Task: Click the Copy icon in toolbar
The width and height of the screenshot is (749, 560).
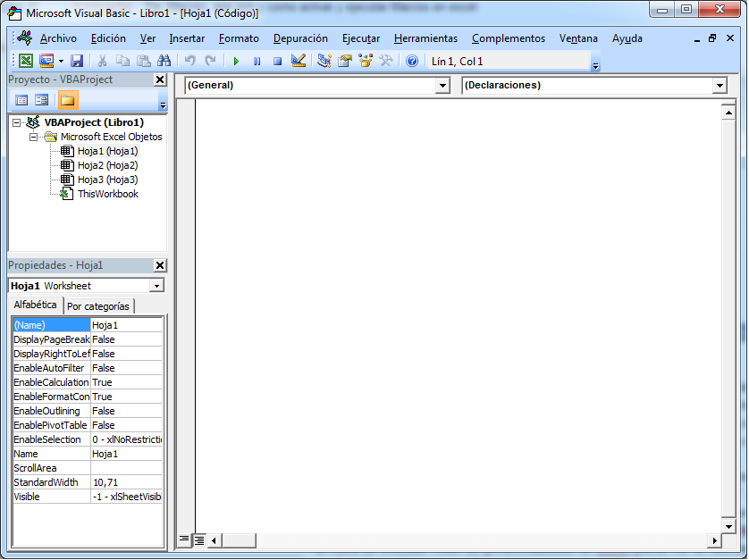Action: click(x=122, y=61)
